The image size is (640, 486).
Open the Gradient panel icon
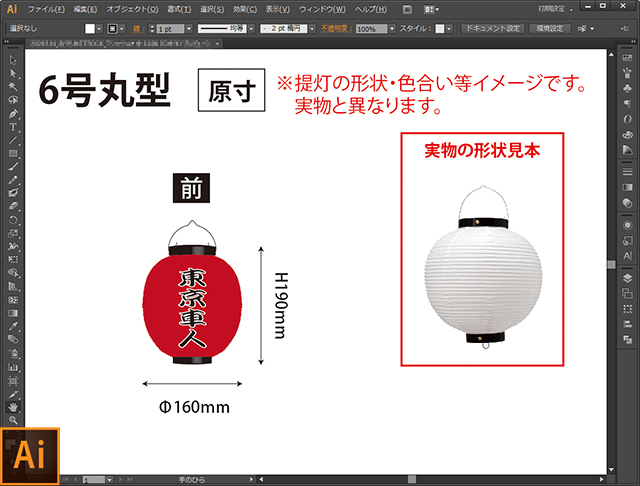[627, 187]
